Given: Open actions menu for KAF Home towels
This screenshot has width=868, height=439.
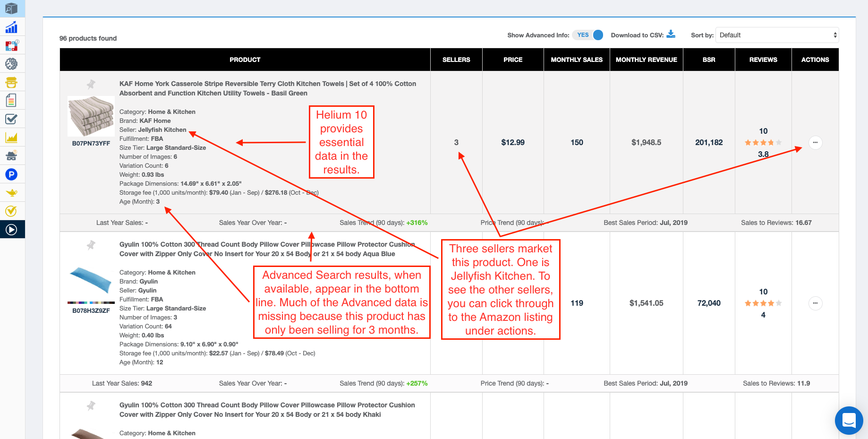Looking at the screenshot, I should pyautogui.click(x=815, y=143).
